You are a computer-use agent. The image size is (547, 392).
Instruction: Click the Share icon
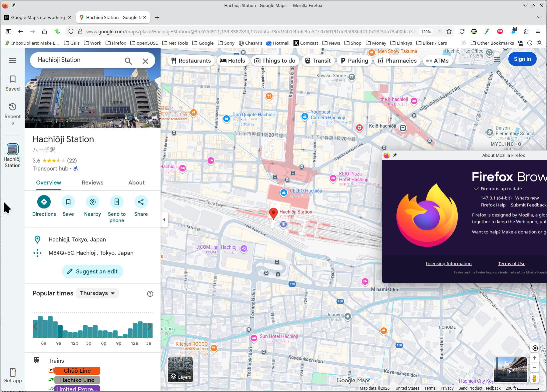click(x=141, y=202)
